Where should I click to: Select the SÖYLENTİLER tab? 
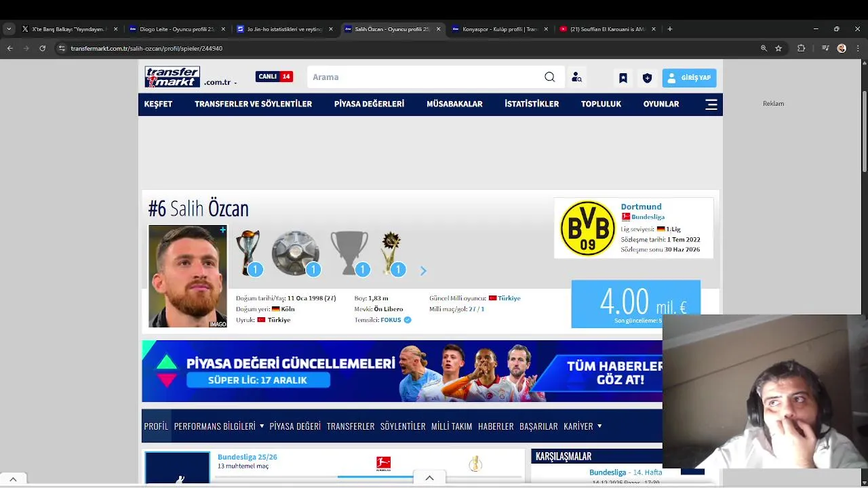(x=403, y=426)
